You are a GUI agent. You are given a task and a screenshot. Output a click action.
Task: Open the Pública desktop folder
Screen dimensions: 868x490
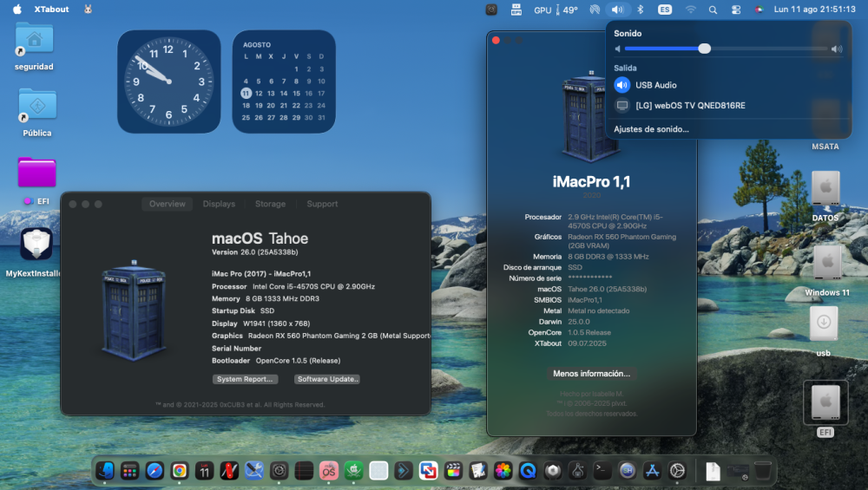pyautogui.click(x=37, y=105)
